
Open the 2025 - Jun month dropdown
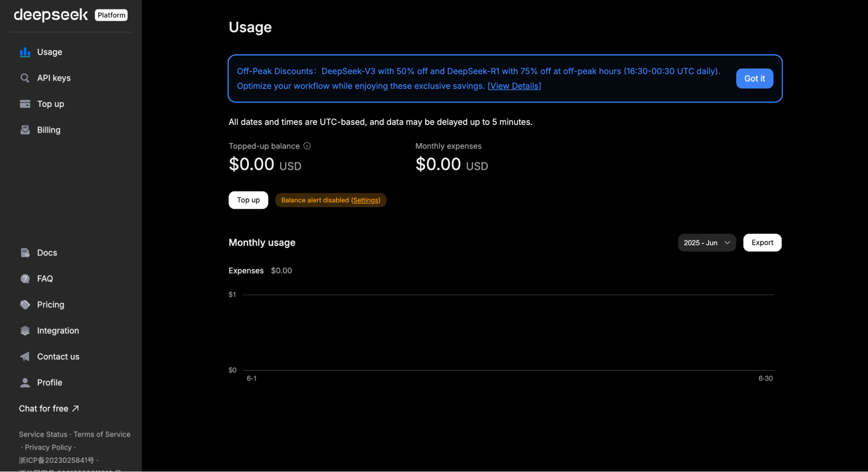point(706,243)
